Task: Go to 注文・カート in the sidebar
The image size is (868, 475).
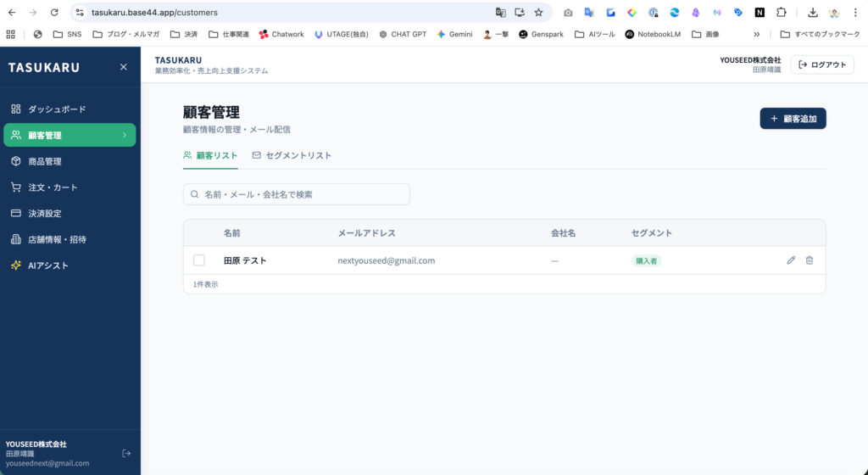Action: (53, 187)
